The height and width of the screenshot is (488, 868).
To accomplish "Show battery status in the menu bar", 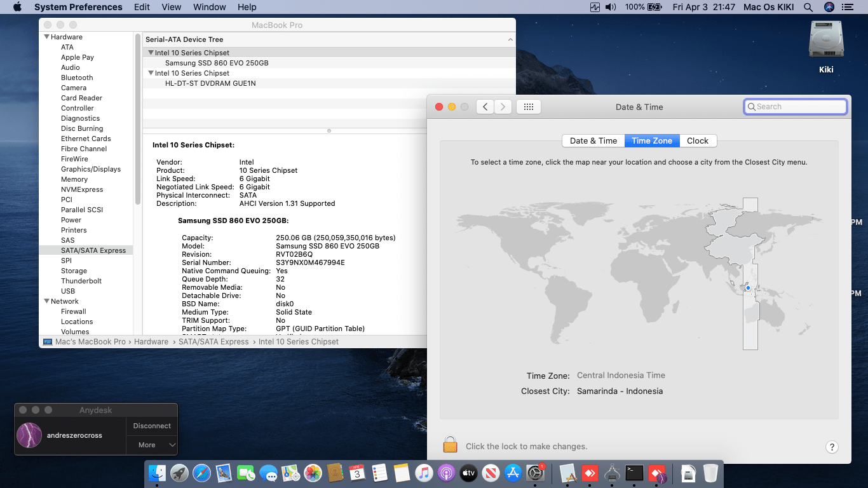I will tap(654, 7).
